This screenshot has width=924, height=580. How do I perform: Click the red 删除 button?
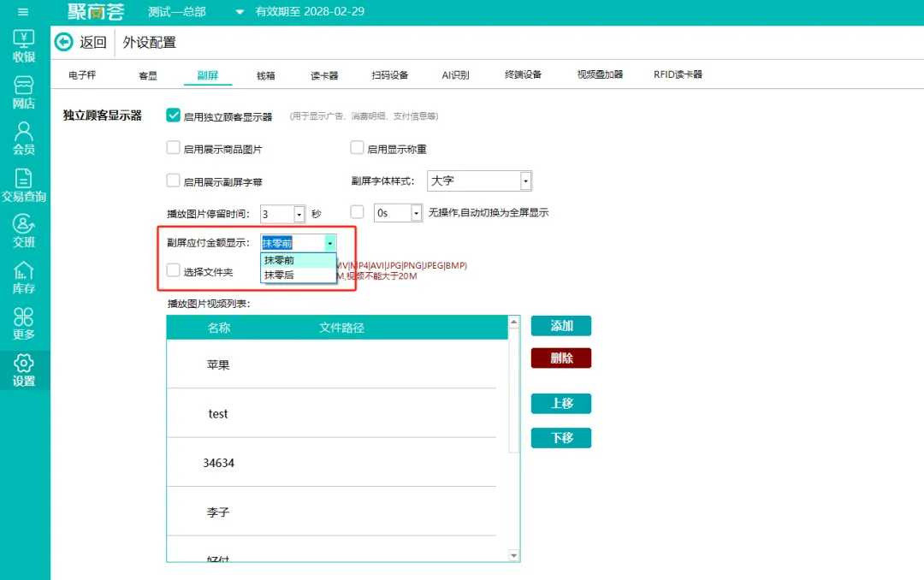561,358
